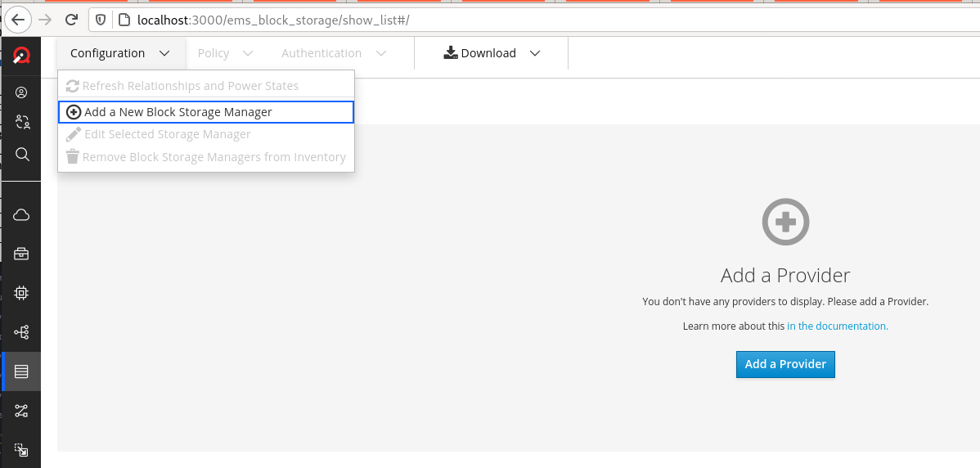Open the briefcase Services sidebar icon
The height and width of the screenshot is (468, 980).
[x=21, y=254]
